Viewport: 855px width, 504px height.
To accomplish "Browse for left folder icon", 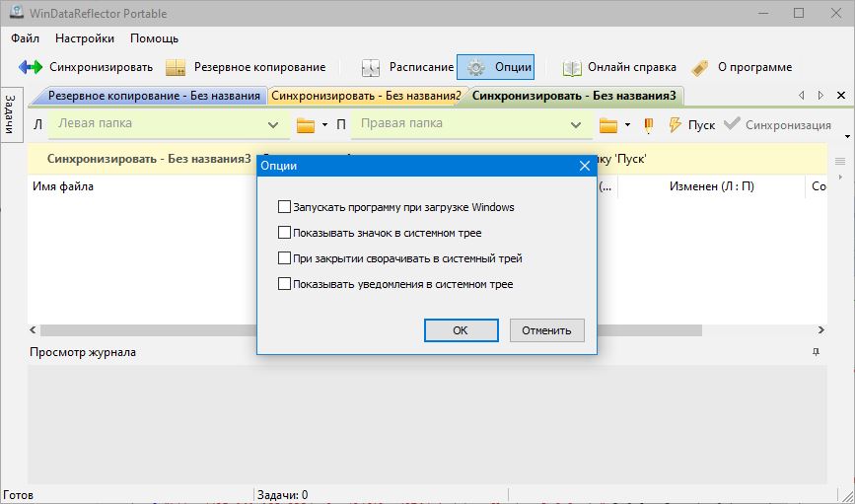I will point(306,125).
